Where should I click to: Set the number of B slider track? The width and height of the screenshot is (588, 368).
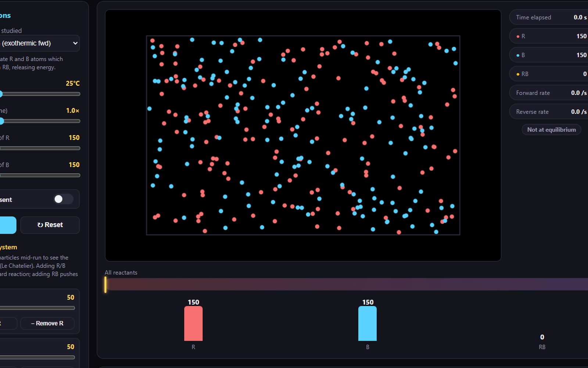pos(40,176)
